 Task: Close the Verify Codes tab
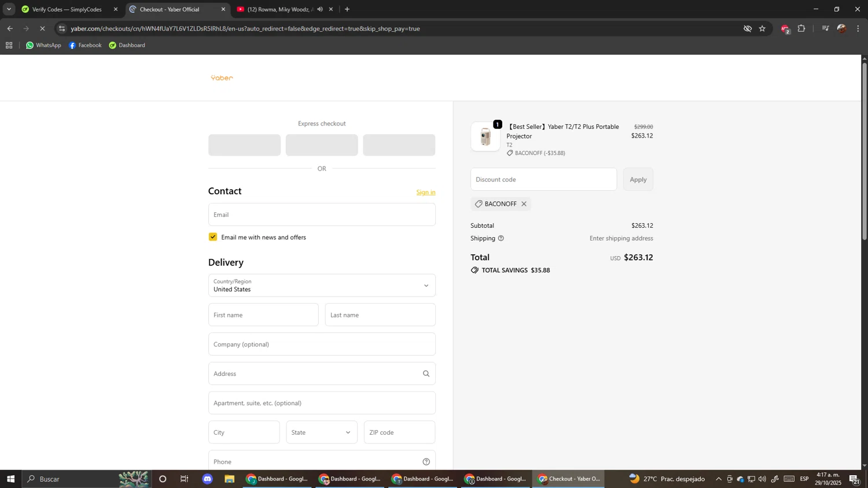coord(116,9)
